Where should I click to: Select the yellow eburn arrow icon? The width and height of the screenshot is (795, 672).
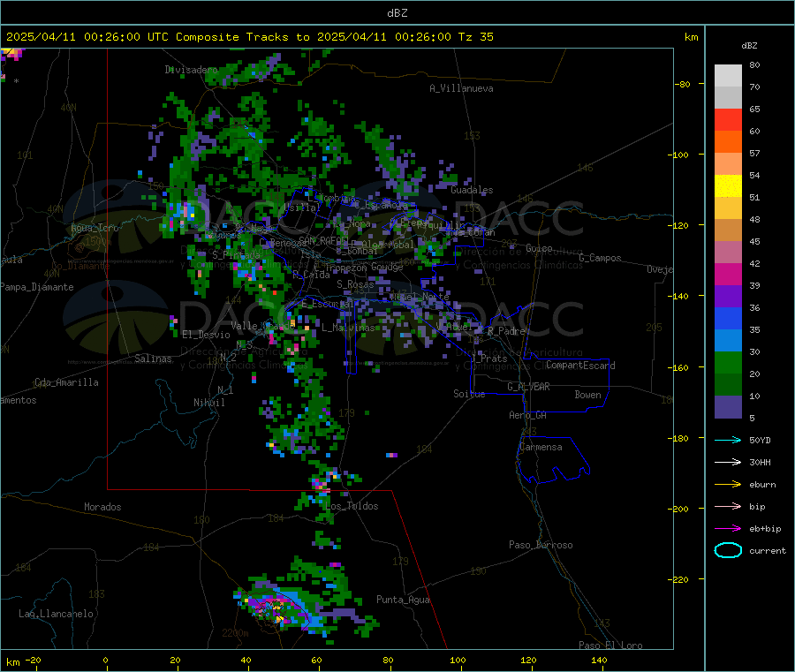click(x=728, y=485)
